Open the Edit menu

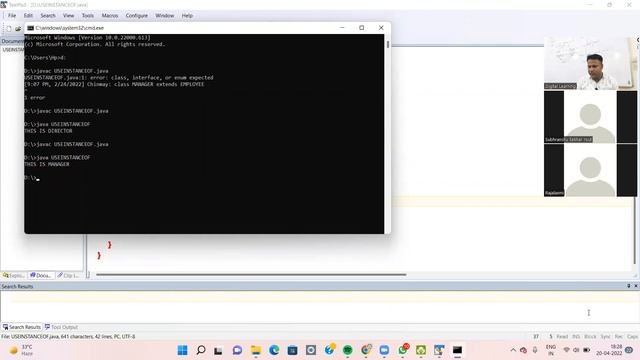coord(28,16)
